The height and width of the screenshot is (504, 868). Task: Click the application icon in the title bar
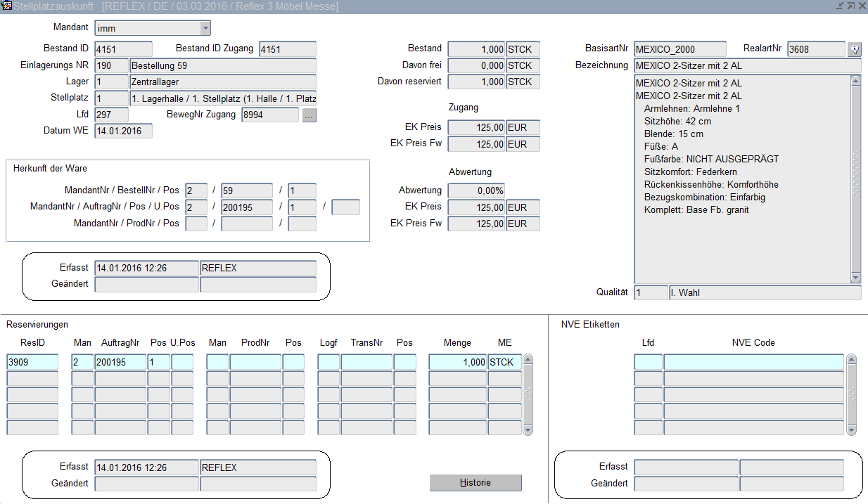coord(6,6)
